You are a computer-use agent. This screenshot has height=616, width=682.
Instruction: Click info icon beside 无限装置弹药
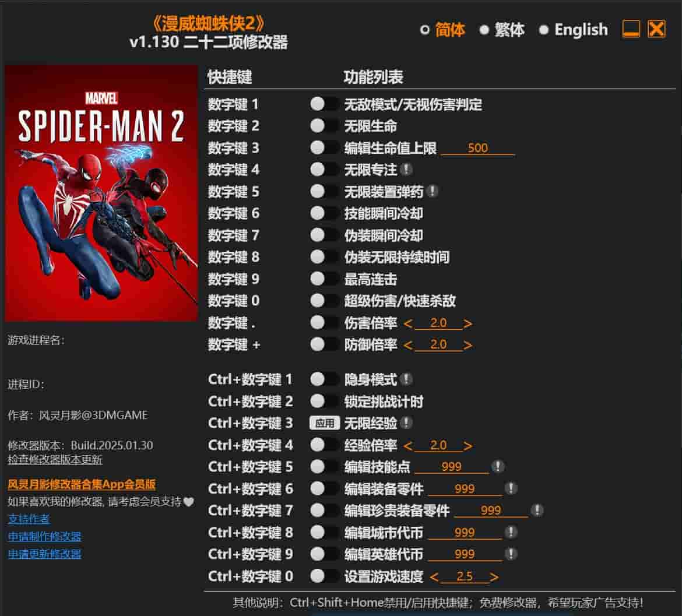pyautogui.click(x=433, y=191)
